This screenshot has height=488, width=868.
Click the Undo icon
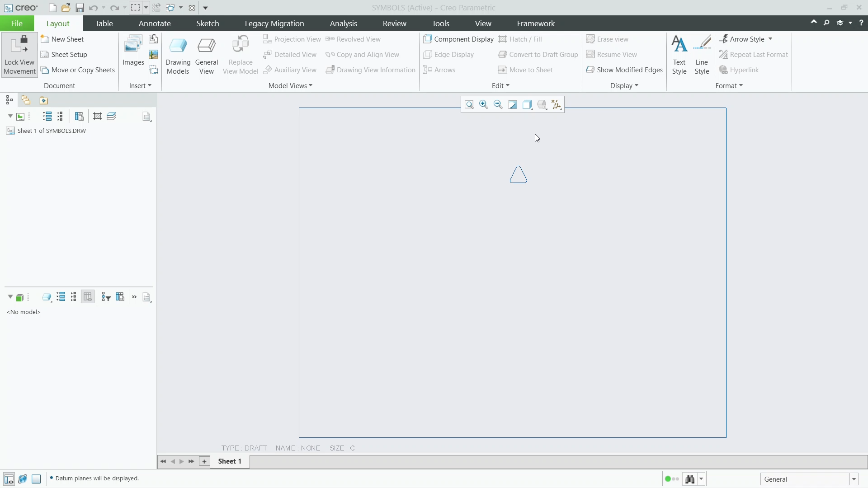tap(93, 8)
